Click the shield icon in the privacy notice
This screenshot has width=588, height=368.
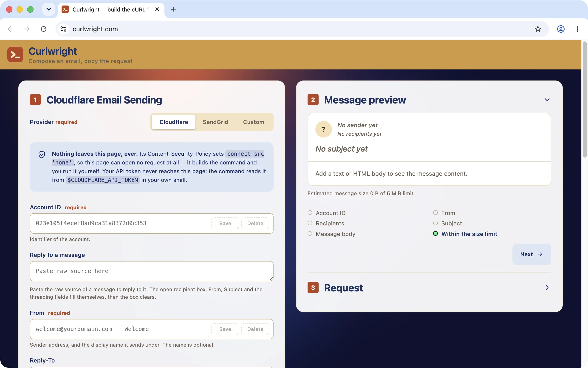coord(42,154)
